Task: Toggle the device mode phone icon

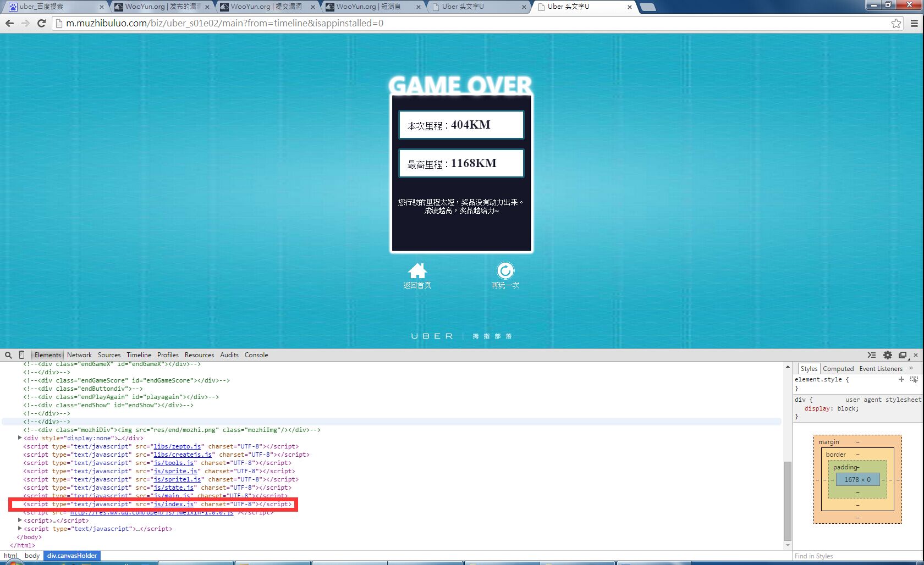Action: pos(21,355)
